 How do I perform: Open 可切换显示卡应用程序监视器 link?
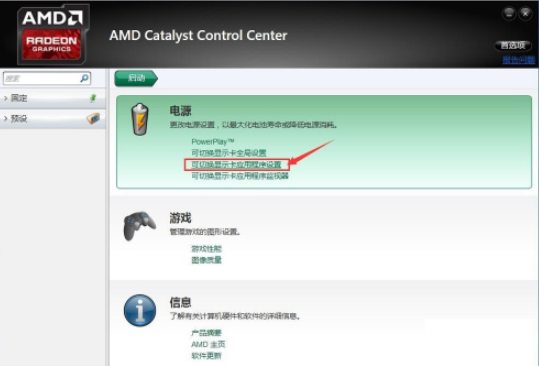[240, 176]
